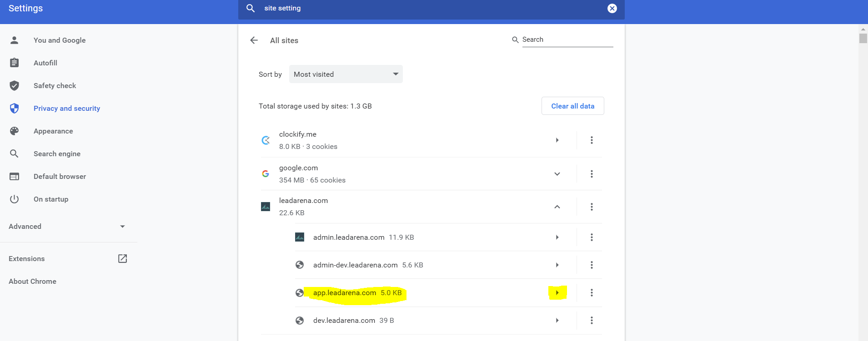Expand the google.com site group
868x341 pixels.
557,174
